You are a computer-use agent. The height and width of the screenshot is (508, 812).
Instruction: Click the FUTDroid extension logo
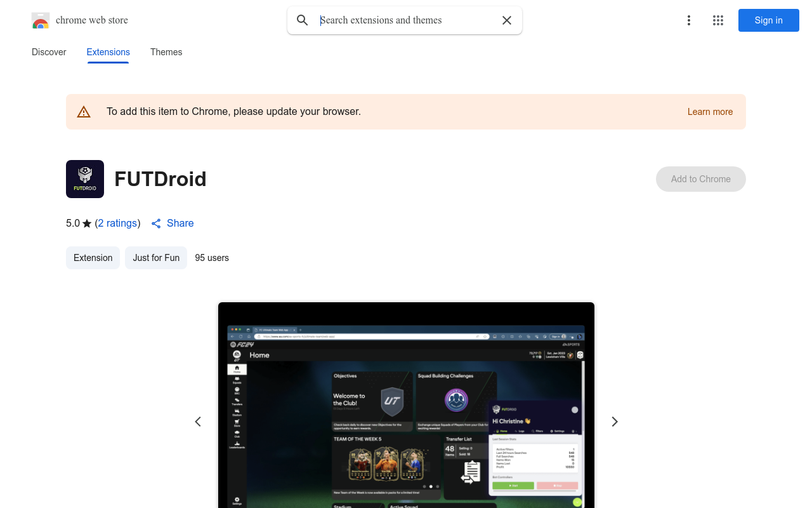(85, 179)
